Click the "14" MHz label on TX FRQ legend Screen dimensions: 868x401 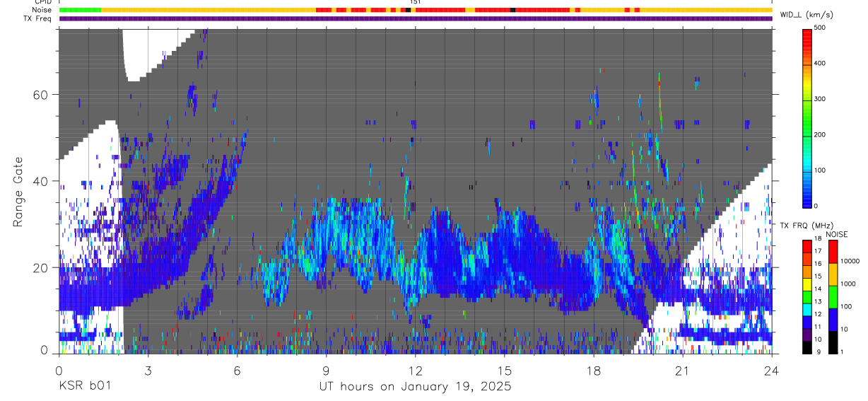(x=819, y=289)
